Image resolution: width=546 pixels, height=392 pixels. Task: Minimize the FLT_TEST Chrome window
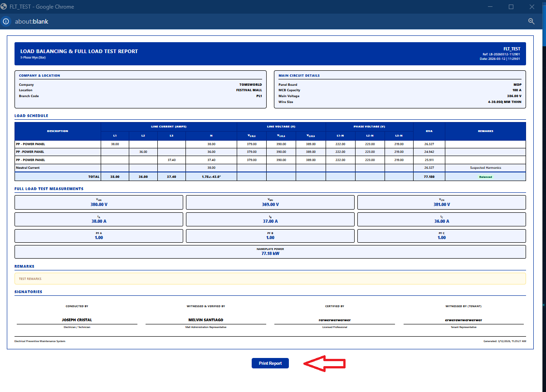pos(490,7)
